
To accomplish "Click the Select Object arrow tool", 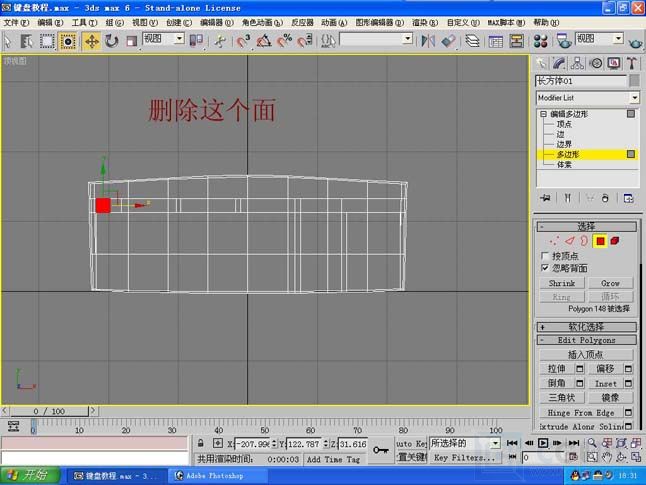I will pyautogui.click(x=8, y=41).
